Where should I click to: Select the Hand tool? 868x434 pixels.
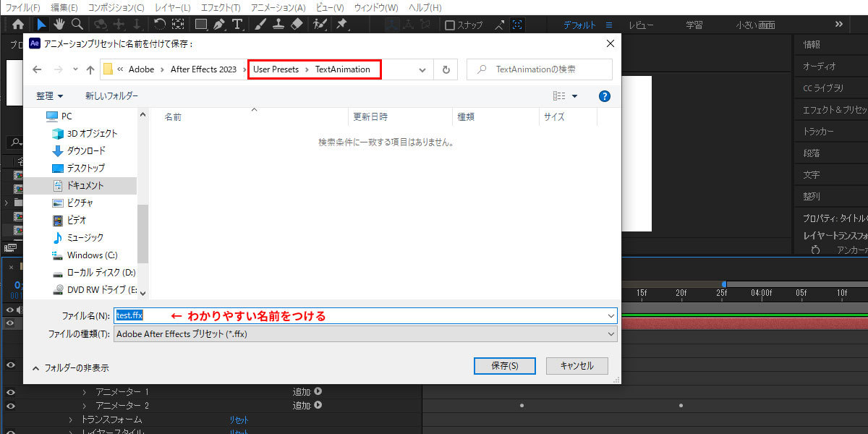click(59, 25)
